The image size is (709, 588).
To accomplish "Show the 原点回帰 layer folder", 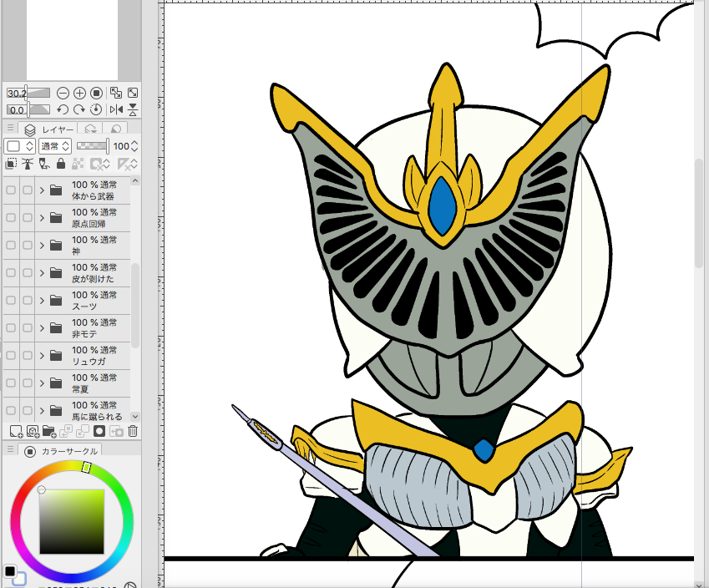I will point(11,218).
